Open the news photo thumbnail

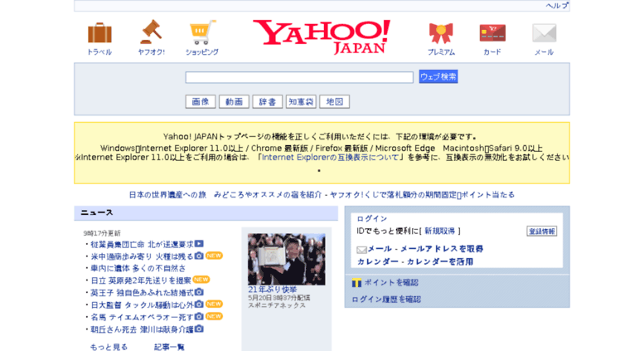[286, 260]
